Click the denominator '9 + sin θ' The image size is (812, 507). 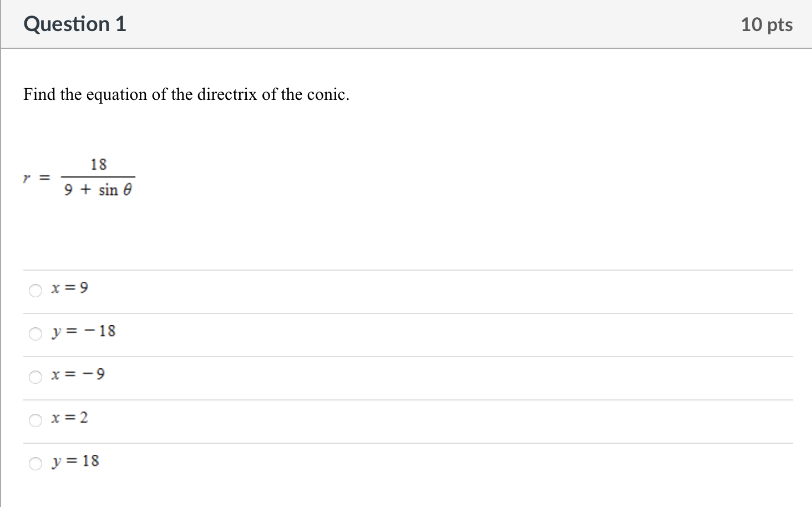[x=98, y=190]
